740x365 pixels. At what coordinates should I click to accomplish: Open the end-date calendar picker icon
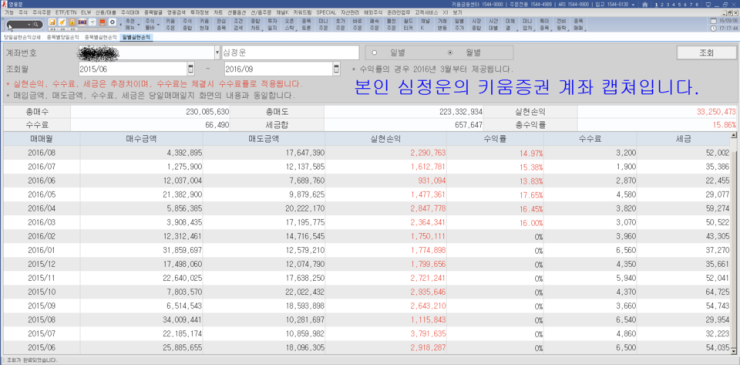coord(336,69)
